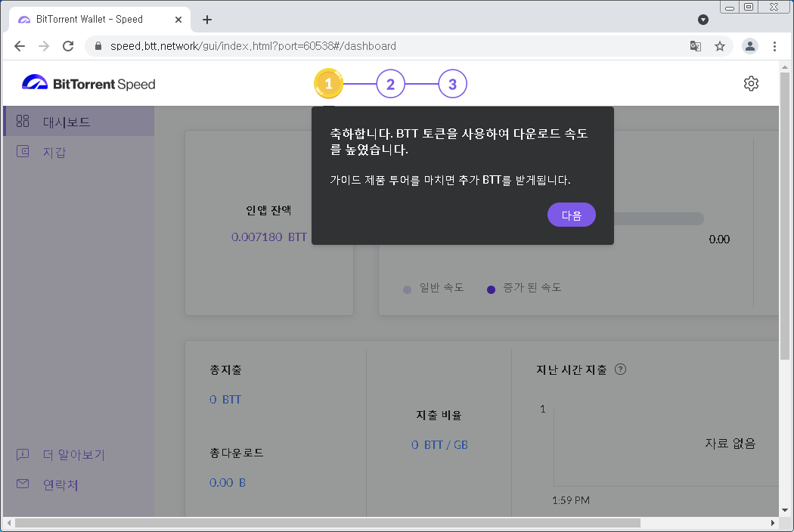Open 연락처 in sidebar

[x=79, y=484]
